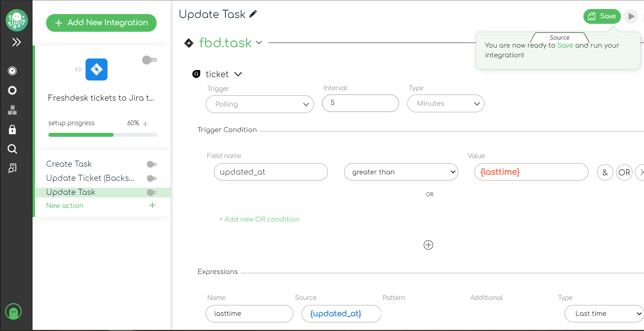Open the Trigger dropdown showing Polling
This screenshot has height=331, width=644.
point(259,104)
